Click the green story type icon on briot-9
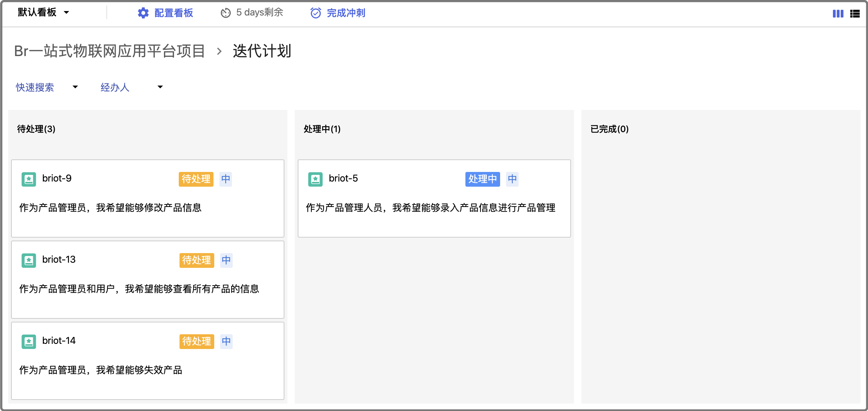This screenshot has width=868, height=411. point(28,179)
